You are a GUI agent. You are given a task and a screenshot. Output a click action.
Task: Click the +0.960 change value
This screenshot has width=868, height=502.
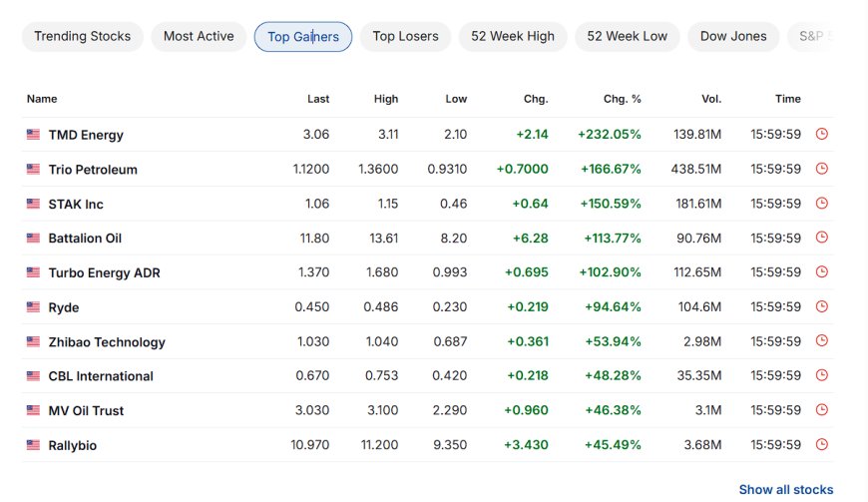pyautogui.click(x=526, y=410)
